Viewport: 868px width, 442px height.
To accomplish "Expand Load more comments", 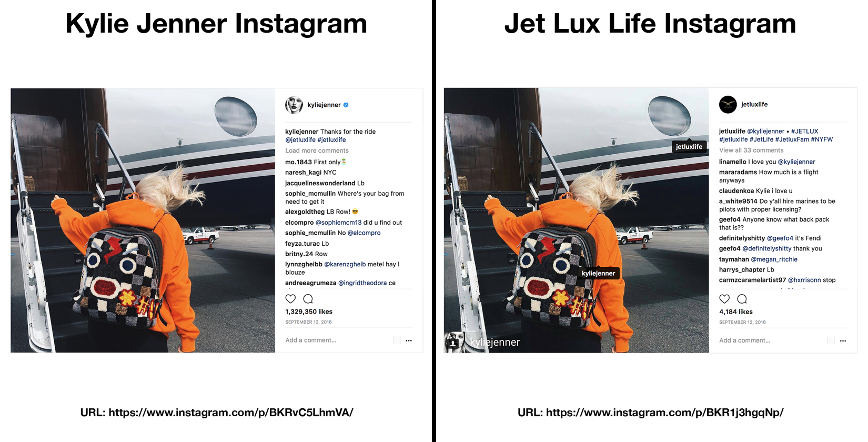I will point(317,150).
